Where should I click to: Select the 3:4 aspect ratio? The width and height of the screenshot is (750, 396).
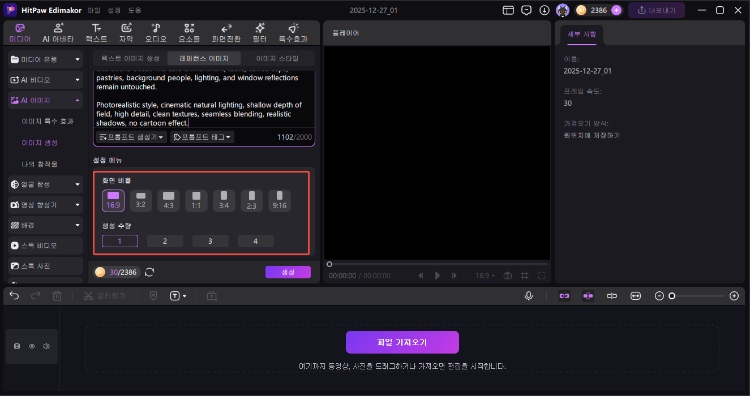tap(224, 200)
